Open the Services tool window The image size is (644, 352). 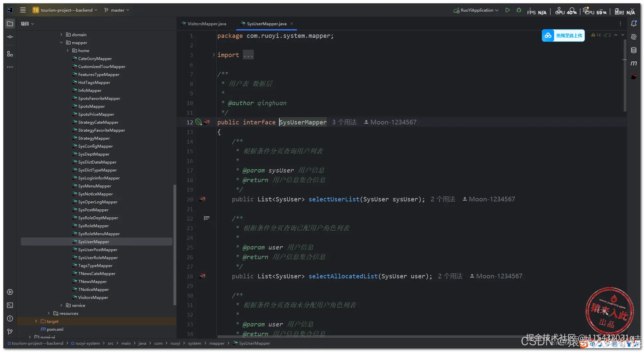(10, 292)
